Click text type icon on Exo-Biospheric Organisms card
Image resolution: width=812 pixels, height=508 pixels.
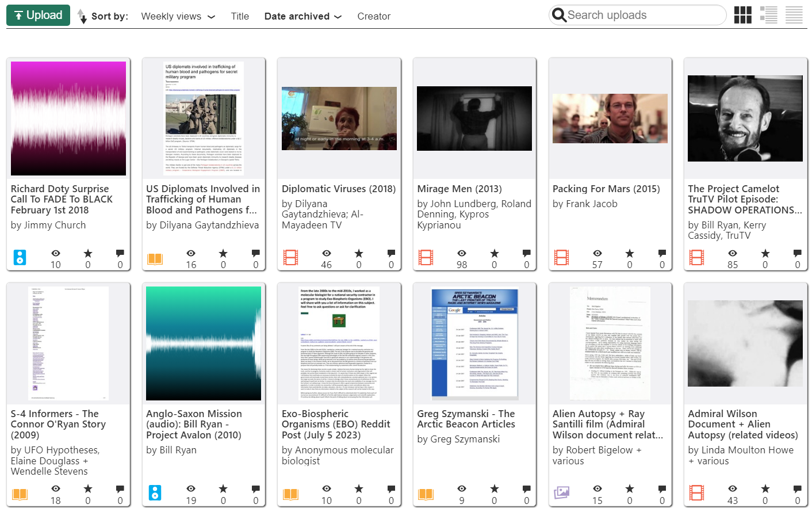coord(291,494)
